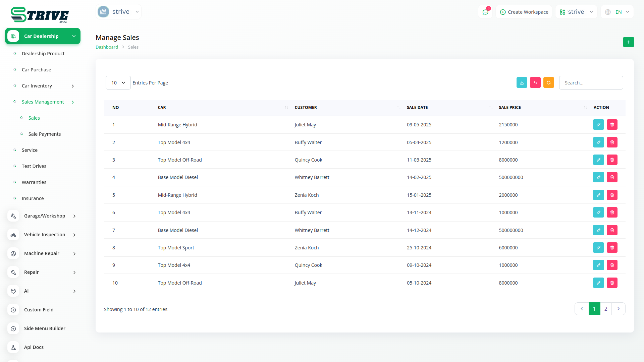Click the Create Workspace button
Viewport: 644px width, 362px height.
click(x=524, y=12)
